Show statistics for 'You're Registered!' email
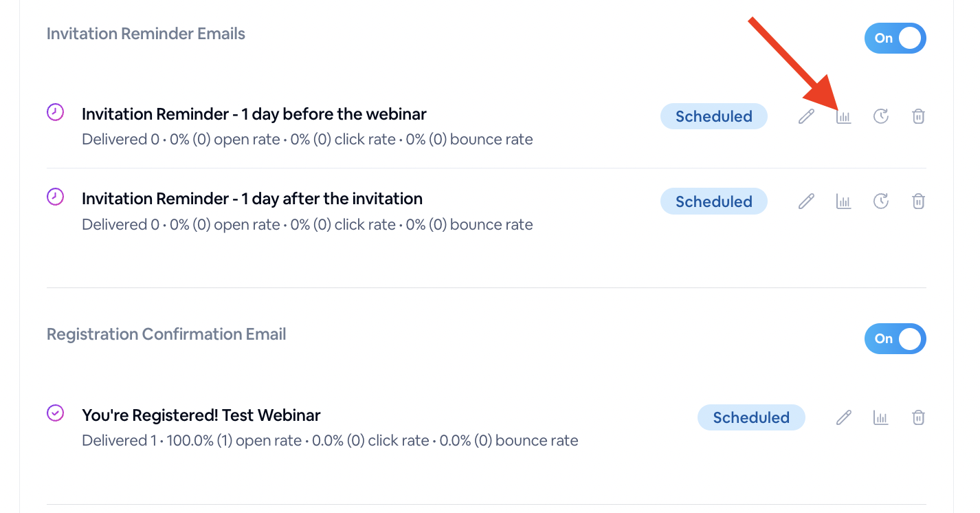The width and height of the screenshot is (980, 513). coord(881,417)
